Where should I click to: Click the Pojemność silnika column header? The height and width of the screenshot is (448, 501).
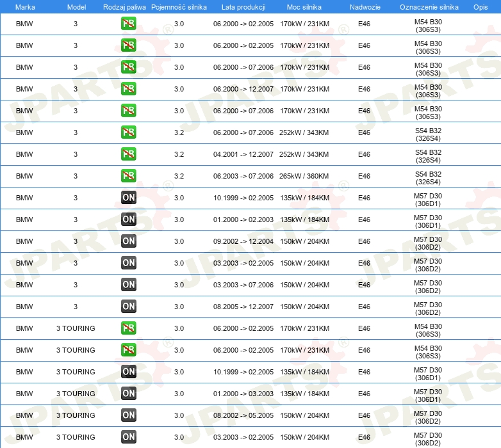(x=179, y=7)
